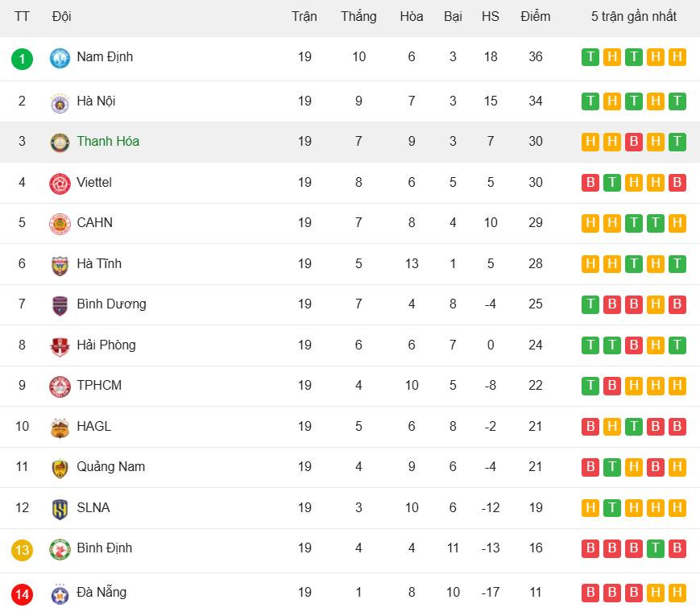Select the HAGL team name
The height and width of the screenshot is (616, 700).
[x=93, y=426]
